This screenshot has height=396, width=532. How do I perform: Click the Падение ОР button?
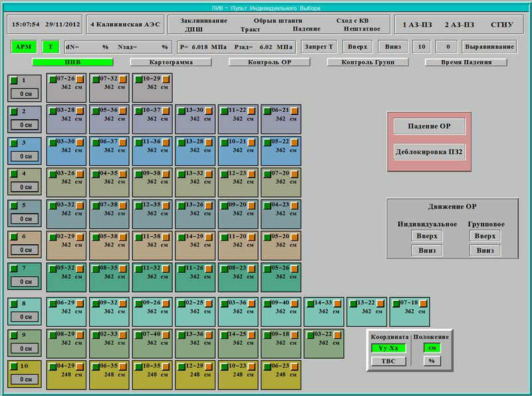pyautogui.click(x=429, y=126)
